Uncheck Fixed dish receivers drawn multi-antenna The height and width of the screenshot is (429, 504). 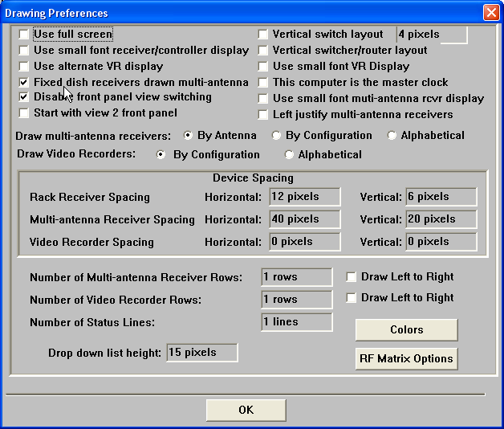[x=24, y=82]
